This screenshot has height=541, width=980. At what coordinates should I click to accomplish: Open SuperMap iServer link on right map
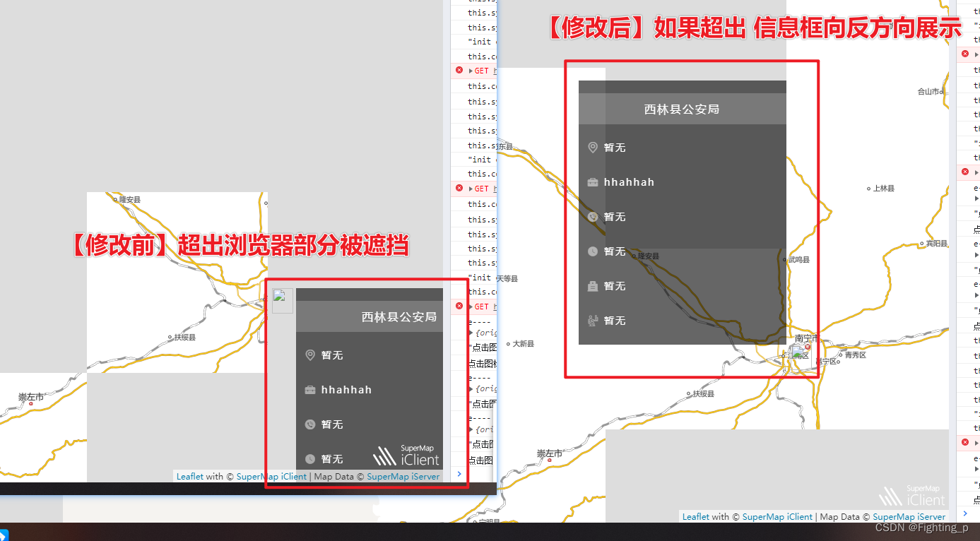(x=909, y=517)
